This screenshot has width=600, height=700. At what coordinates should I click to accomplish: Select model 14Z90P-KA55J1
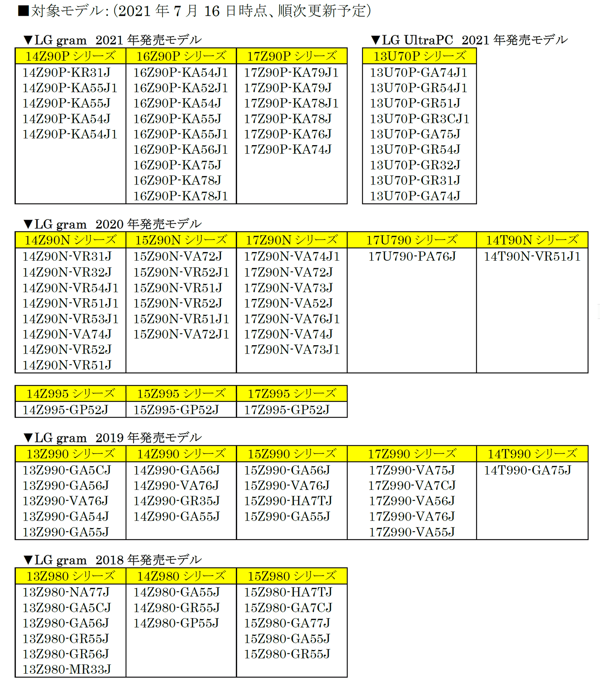point(70,88)
